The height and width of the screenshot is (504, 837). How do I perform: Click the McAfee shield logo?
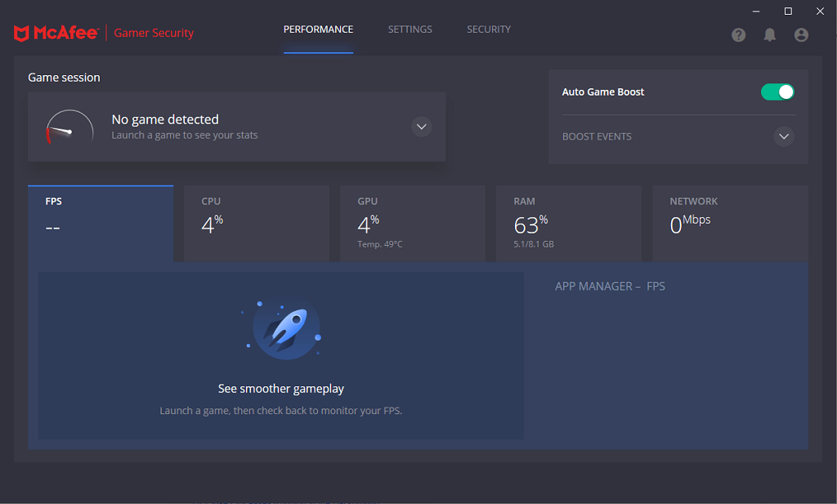[x=20, y=33]
